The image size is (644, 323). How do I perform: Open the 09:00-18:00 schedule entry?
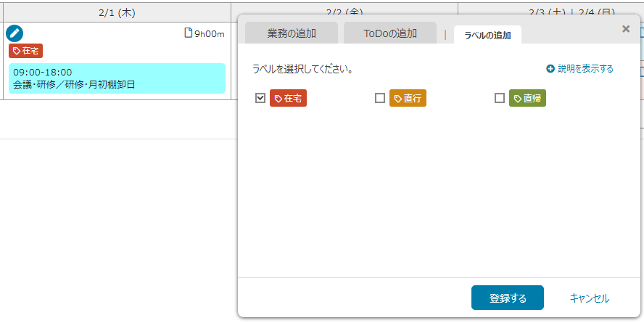coord(117,78)
